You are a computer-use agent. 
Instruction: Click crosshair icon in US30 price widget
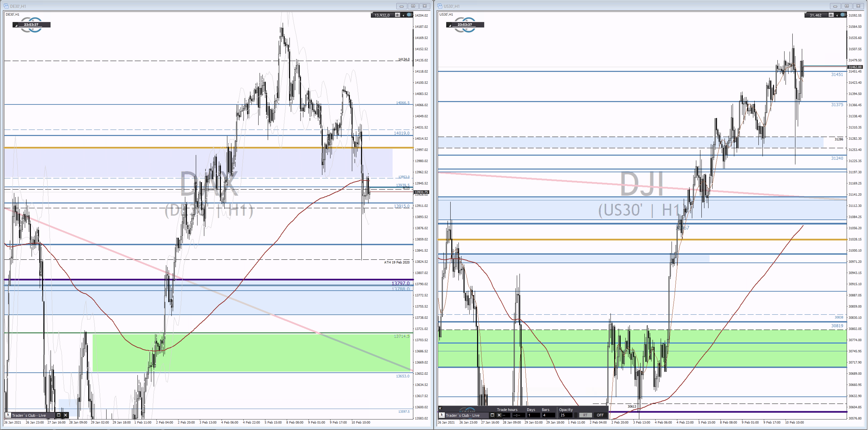tap(831, 15)
